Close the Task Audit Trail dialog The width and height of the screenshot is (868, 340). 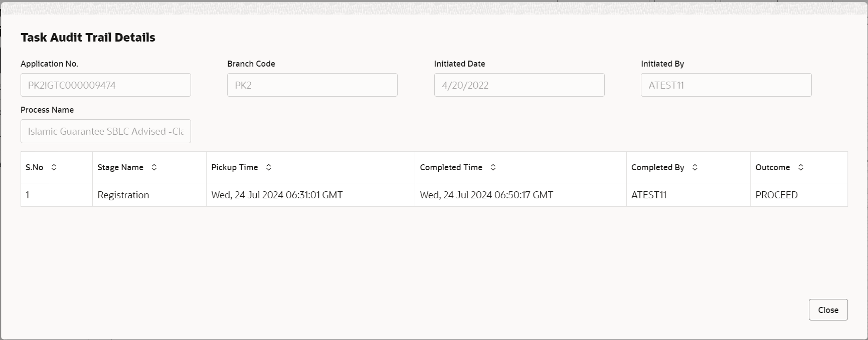click(x=828, y=310)
